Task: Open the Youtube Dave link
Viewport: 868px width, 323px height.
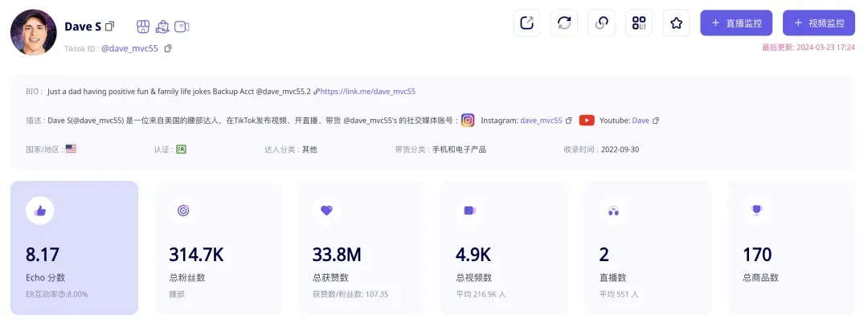Action: coord(640,121)
